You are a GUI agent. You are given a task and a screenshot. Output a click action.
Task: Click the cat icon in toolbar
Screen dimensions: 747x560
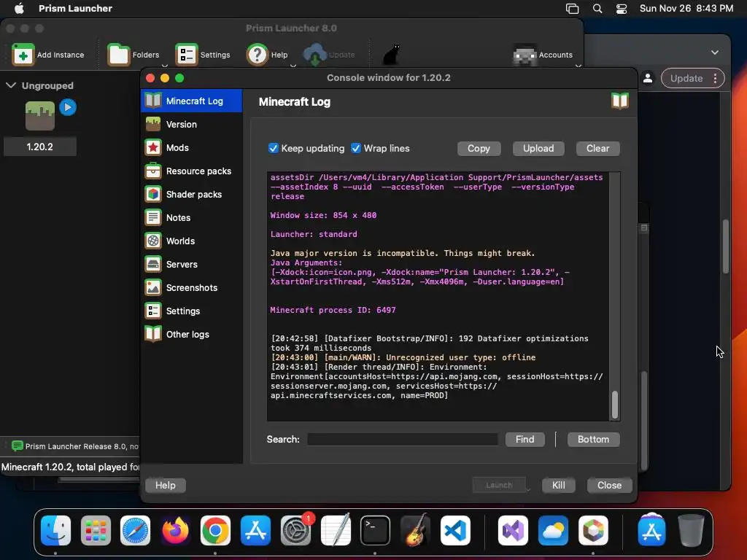point(391,55)
